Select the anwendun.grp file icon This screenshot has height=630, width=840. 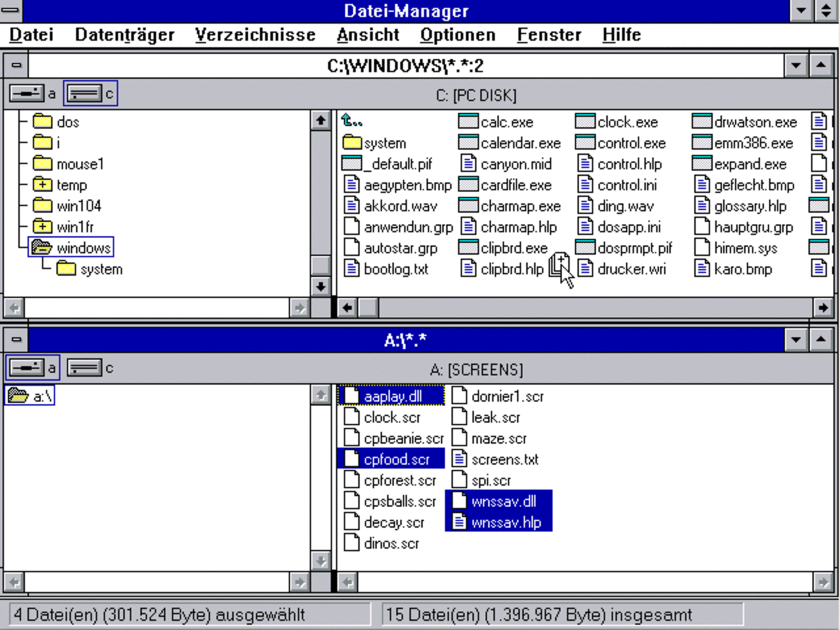click(x=352, y=226)
